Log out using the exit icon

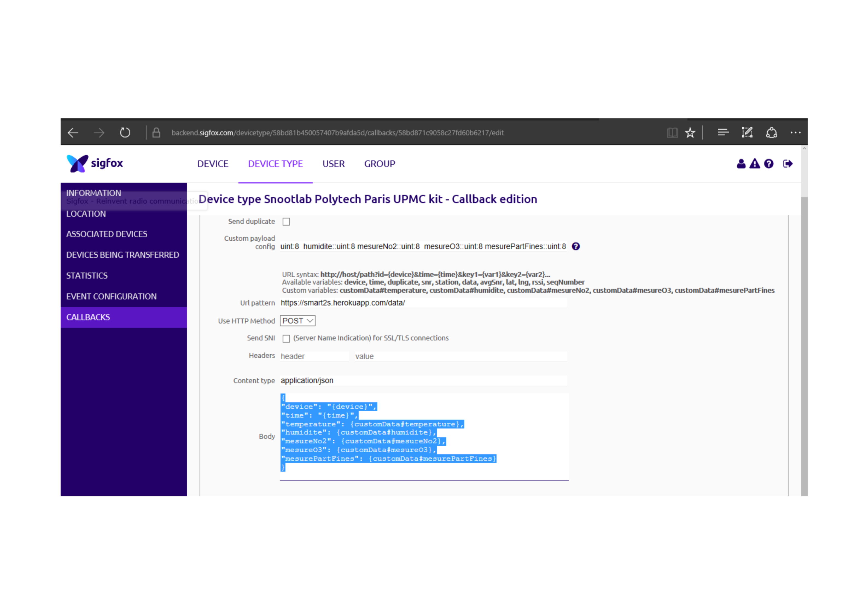[788, 164]
